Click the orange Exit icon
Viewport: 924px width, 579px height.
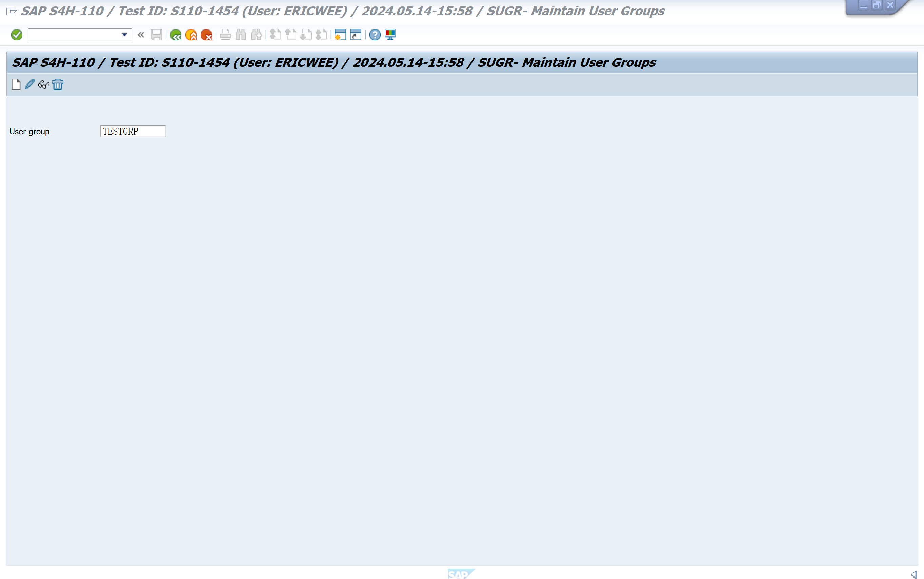[x=191, y=35]
